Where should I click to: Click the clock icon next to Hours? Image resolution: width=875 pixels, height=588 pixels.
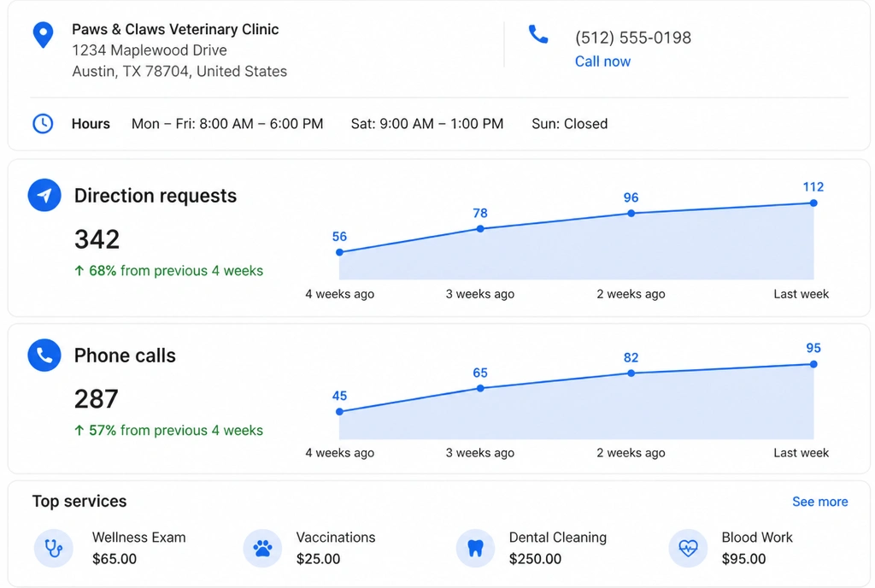43,123
